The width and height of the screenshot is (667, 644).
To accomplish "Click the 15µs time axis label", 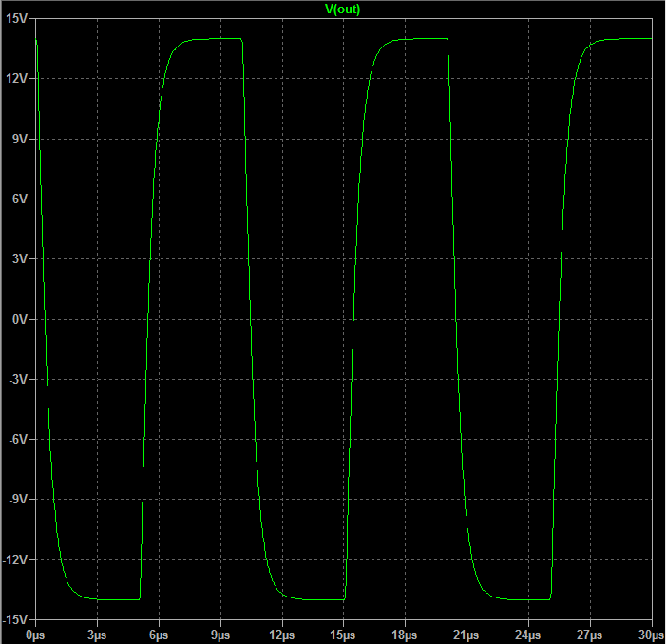I will [343, 635].
